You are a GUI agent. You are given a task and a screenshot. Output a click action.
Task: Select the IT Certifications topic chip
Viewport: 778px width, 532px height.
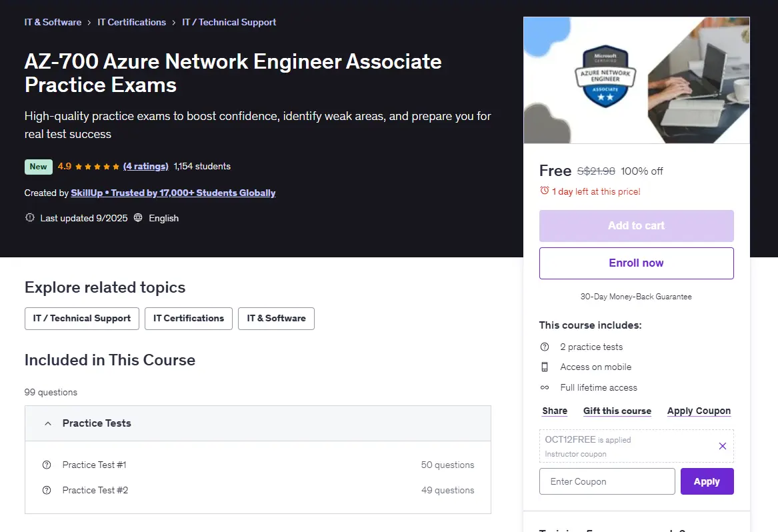[x=189, y=319]
